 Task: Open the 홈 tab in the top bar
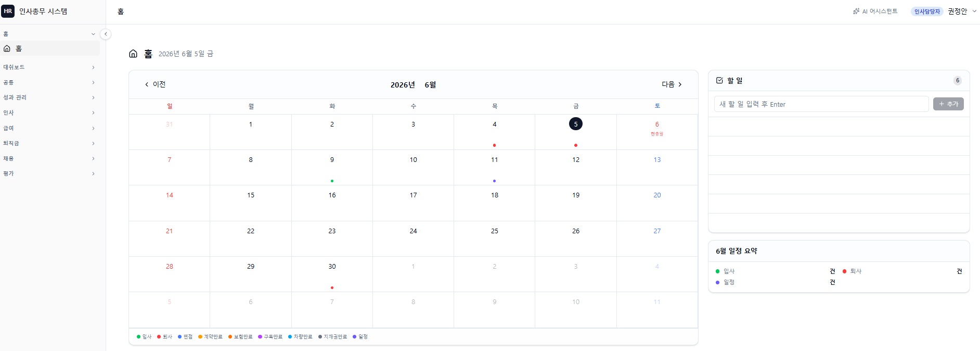click(121, 11)
